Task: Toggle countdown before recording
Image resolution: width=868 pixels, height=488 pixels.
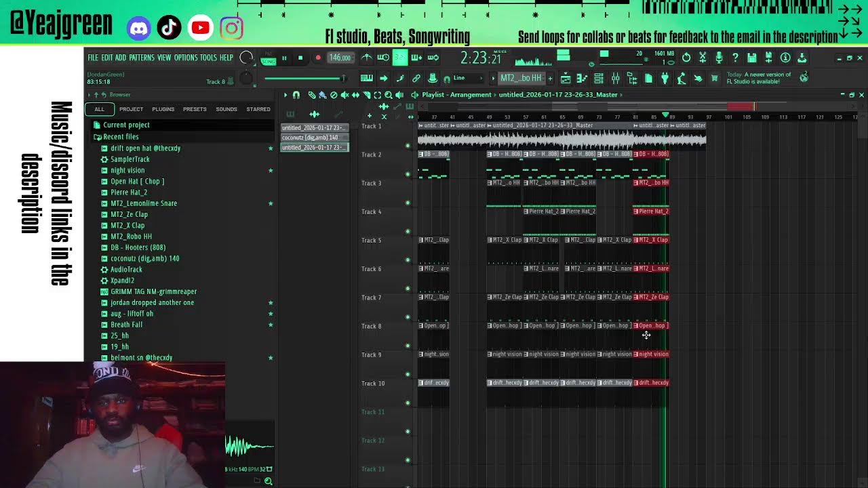Action: pyautogui.click(x=400, y=58)
